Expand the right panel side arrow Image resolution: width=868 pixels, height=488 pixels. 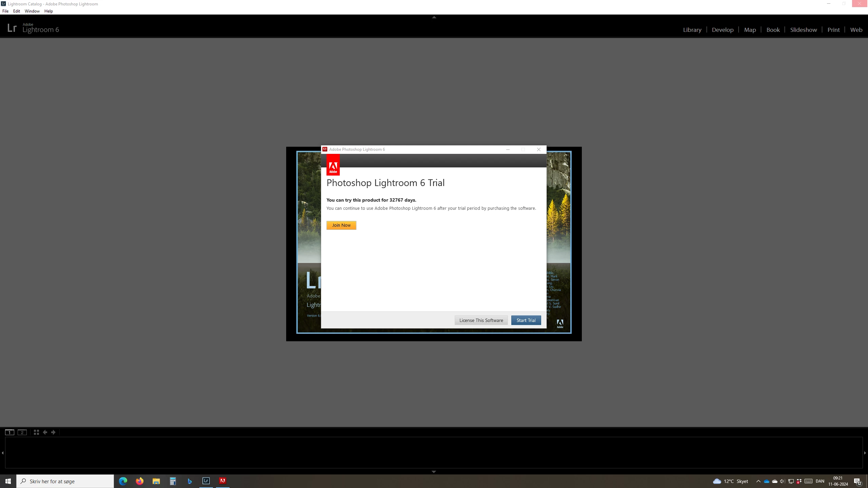pos(865,452)
